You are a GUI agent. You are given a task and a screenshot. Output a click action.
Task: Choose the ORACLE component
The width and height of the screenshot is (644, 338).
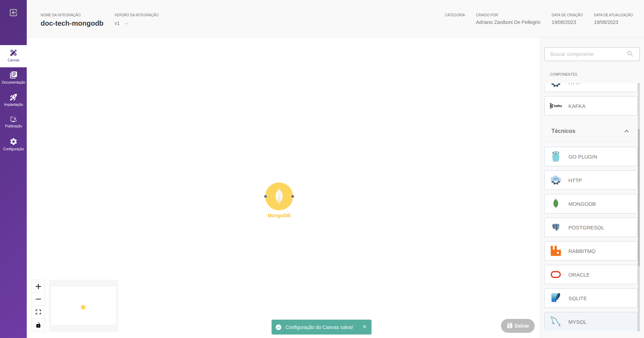[x=591, y=274]
